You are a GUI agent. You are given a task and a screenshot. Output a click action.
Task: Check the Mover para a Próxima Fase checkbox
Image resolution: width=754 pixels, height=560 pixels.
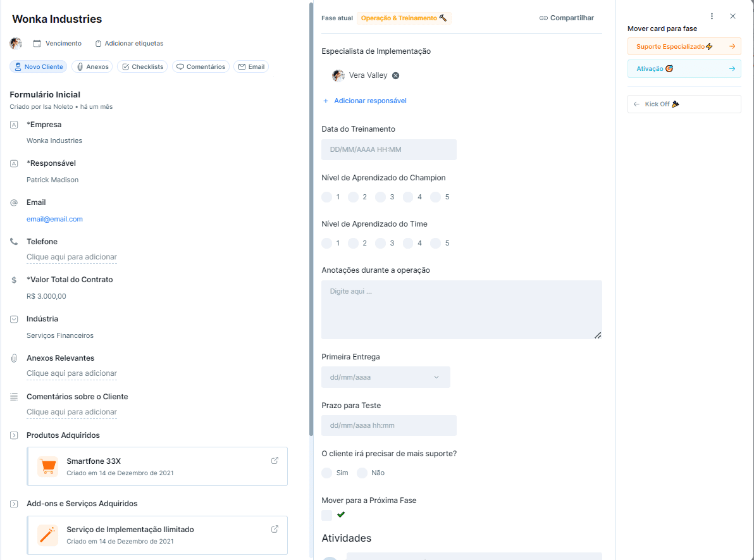(x=326, y=515)
